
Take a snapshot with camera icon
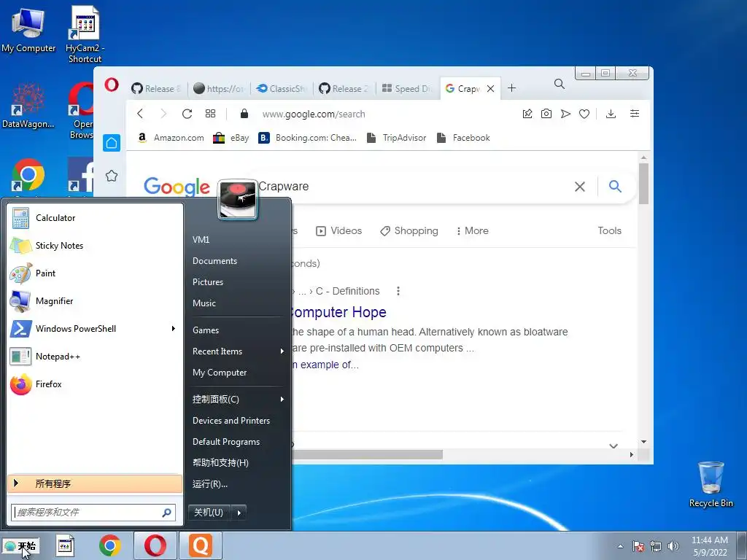tap(546, 114)
